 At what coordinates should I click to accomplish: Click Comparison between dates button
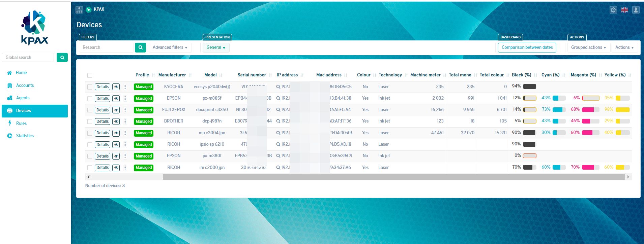point(527,47)
